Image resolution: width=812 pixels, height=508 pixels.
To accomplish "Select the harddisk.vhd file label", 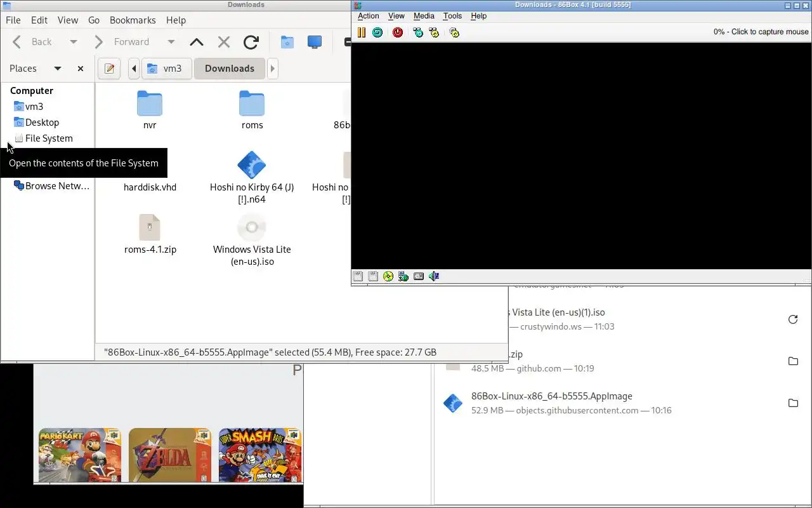I will point(150,187).
